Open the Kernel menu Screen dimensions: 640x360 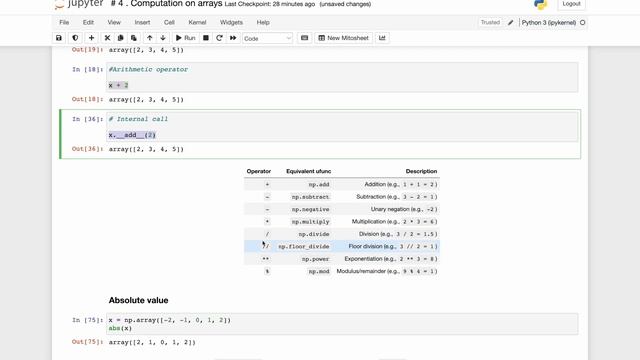coord(197,22)
